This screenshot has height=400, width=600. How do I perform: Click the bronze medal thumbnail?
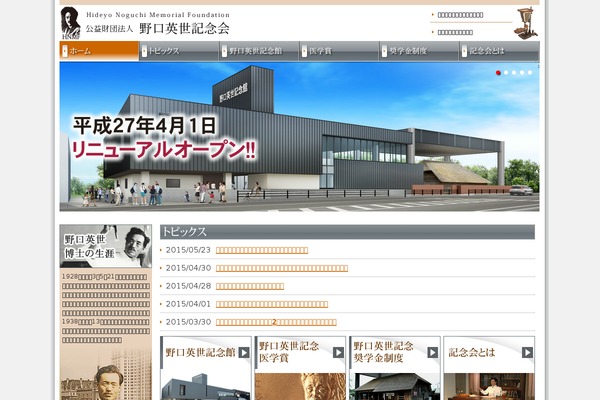point(300,387)
